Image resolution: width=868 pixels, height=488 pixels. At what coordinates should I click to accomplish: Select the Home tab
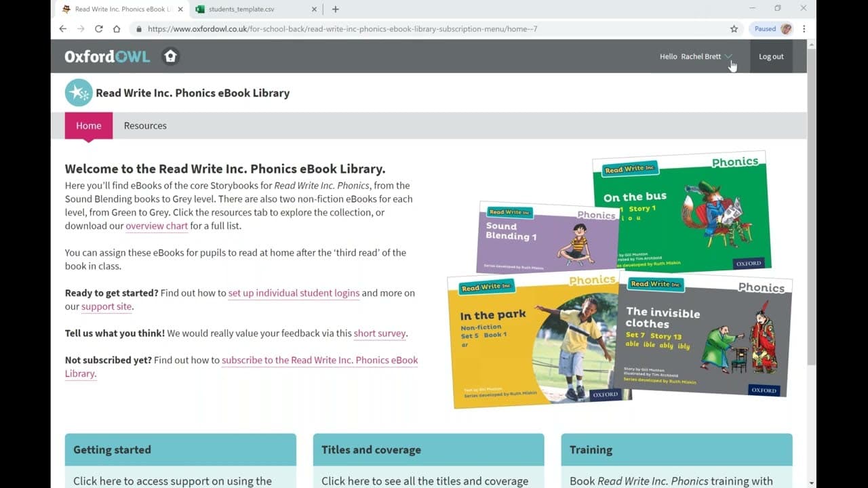click(89, 125)
